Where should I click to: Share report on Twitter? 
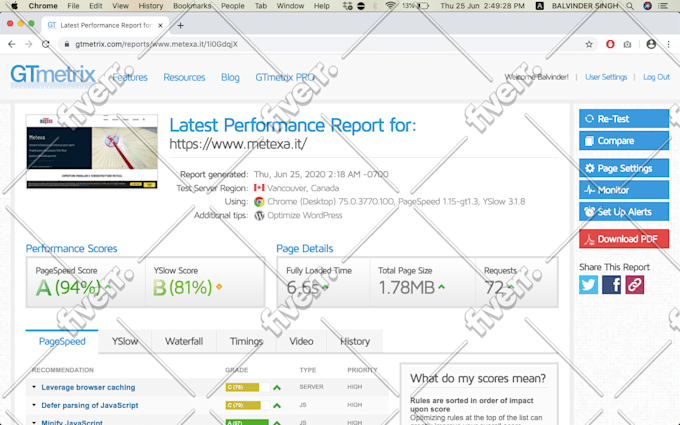coord(588,285)
